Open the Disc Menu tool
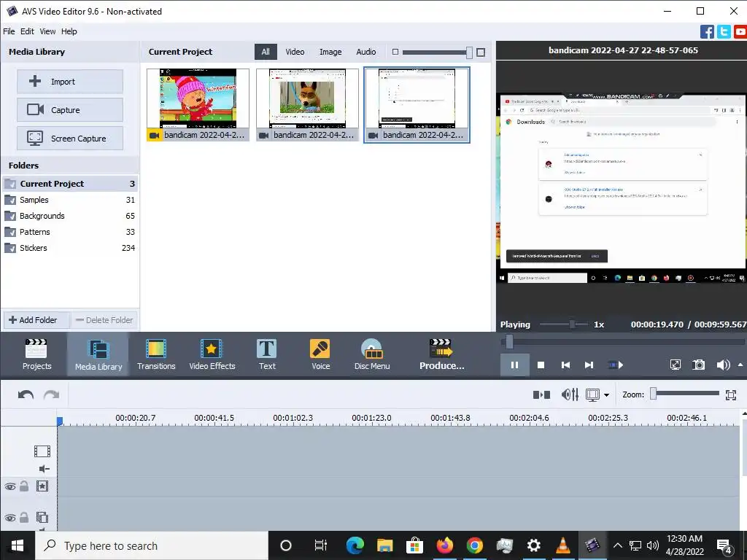The image size is (747, 560). (371, 354)
